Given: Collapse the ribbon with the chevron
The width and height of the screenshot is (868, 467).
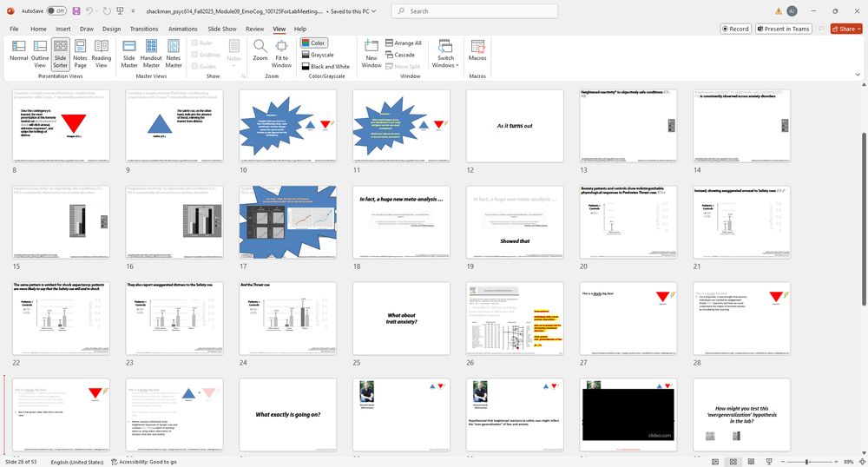Looking at the screenshot, I should pyautogui.click(x=858, y=75).
